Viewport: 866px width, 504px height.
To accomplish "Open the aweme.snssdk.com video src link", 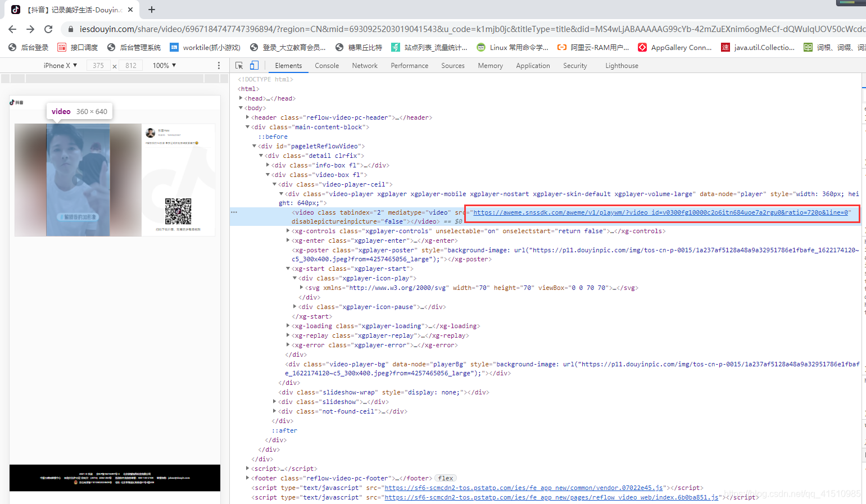I will click(x=660, y=212).
